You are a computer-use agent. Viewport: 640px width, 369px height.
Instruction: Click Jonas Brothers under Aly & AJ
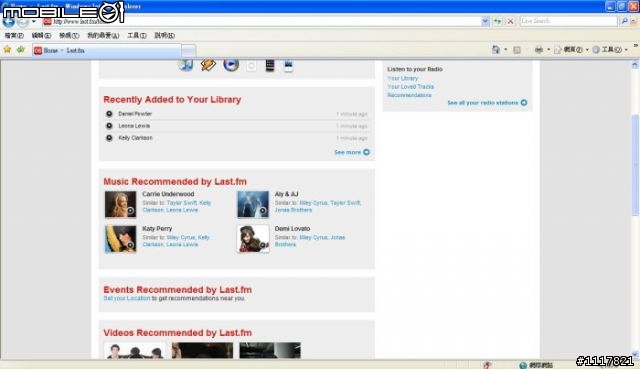[x=293, y=210]
